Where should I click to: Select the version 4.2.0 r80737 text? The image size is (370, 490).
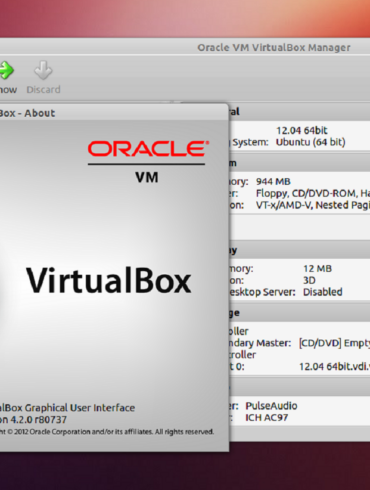33,419
